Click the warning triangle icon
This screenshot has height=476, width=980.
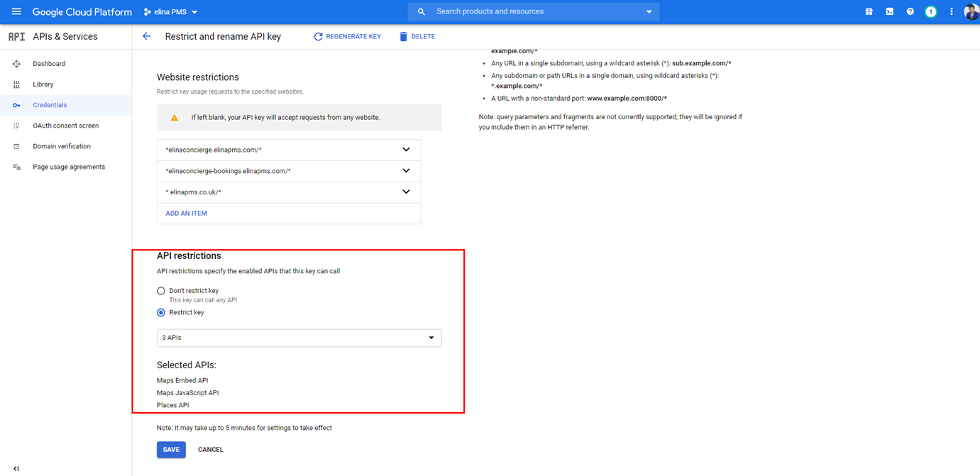pyautogui.click(x=175, y=118)
